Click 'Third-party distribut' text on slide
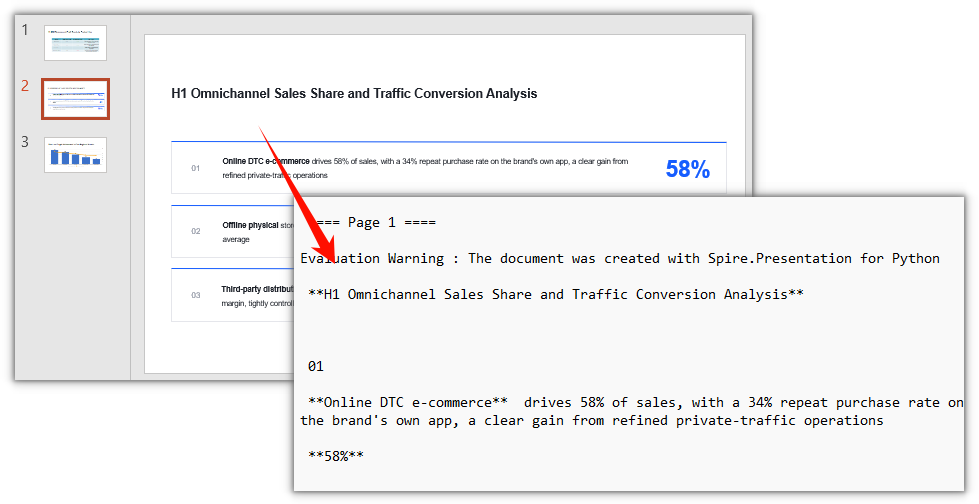The width and height of the screenshot is (979, 504). pos(257,289)
